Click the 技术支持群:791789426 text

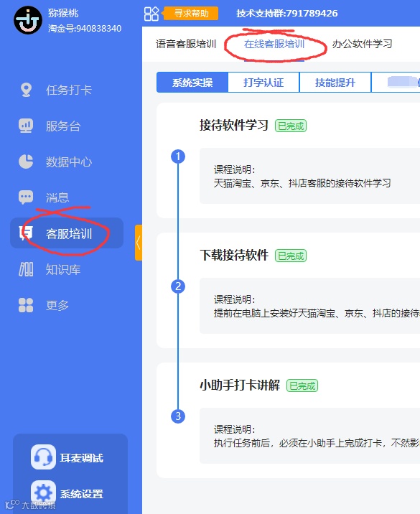click(x=287, y=13)
